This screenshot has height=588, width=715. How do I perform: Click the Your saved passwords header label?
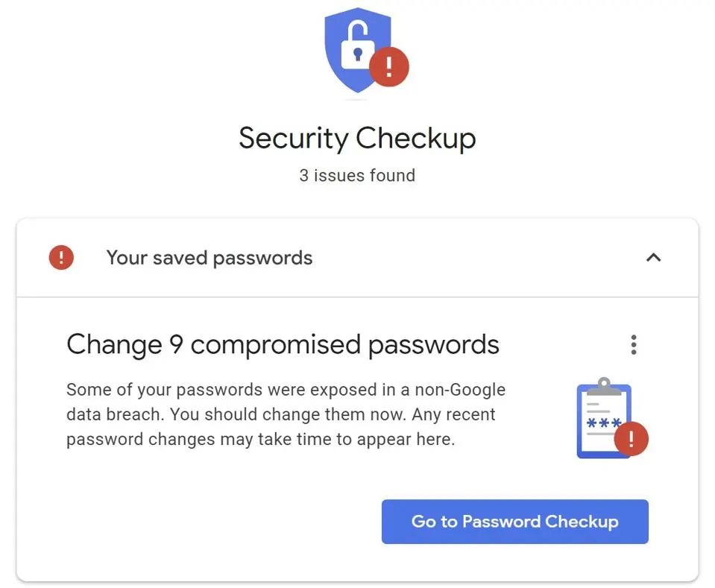pyautogui.click(x=210, y=258)
